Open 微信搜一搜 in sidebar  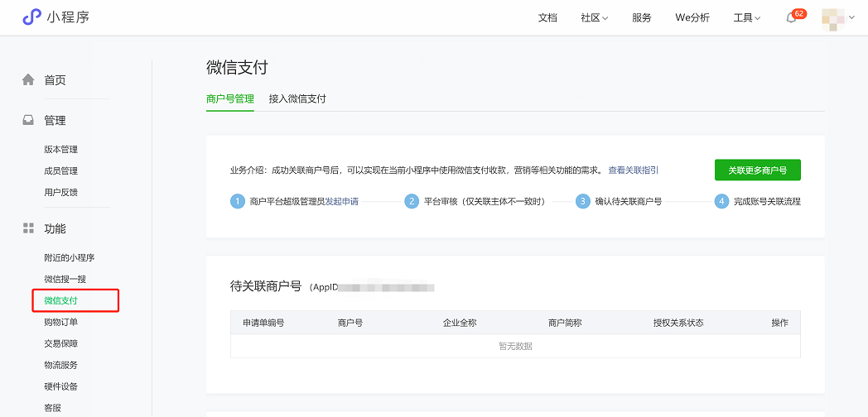click(x=65, y=280)
